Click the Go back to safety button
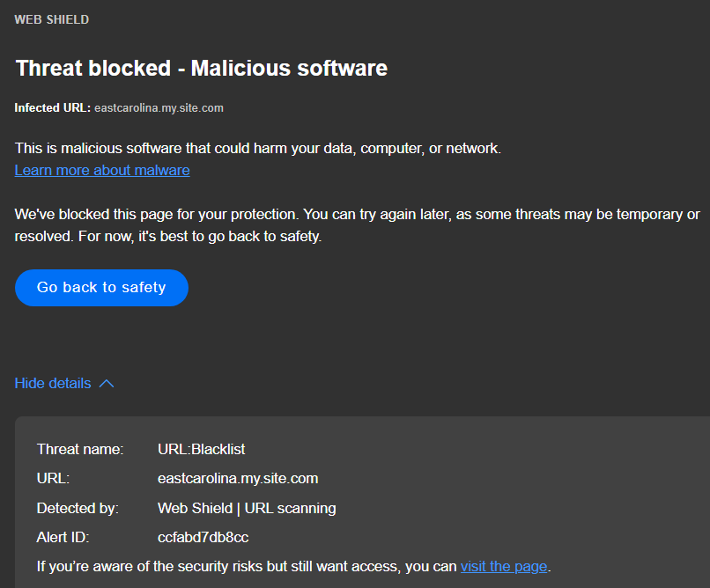Screen dimensions: 710x588 pos(101,288)
